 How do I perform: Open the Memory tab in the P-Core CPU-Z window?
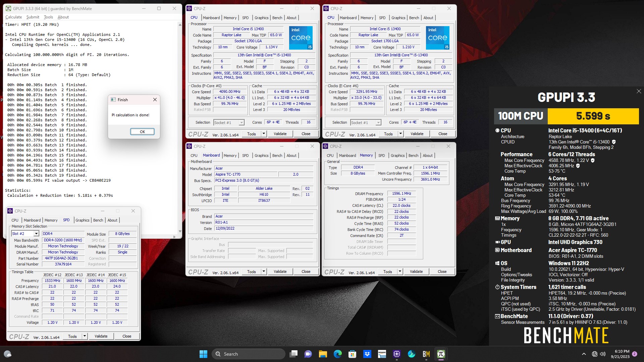click(230, 18)
